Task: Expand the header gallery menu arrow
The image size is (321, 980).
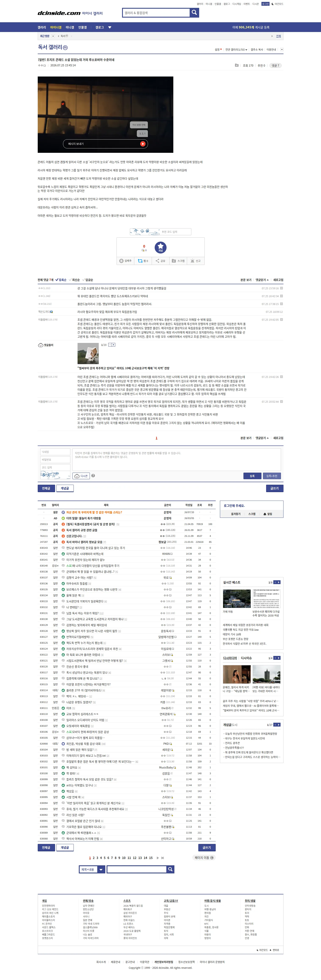Action: (x=110, y=27)
